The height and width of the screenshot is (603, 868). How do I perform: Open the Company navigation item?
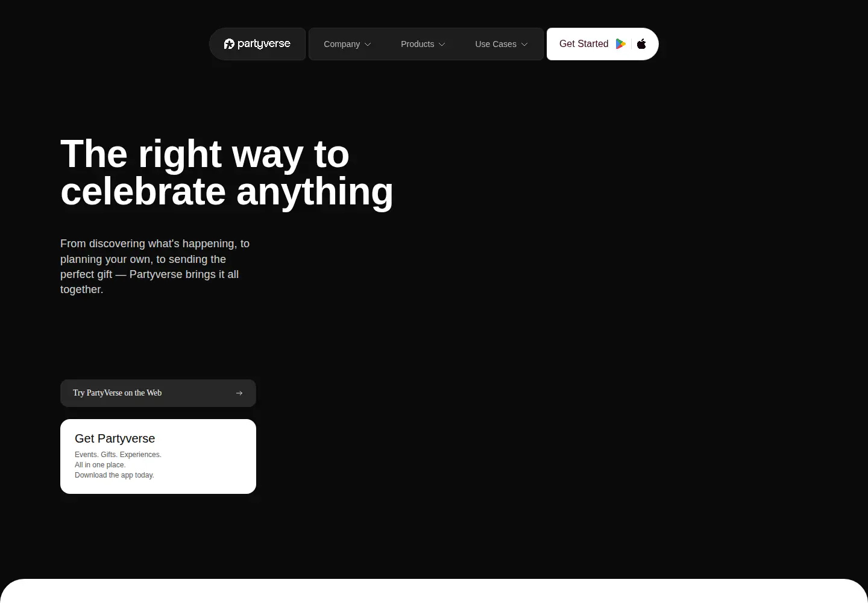[347, 44]
